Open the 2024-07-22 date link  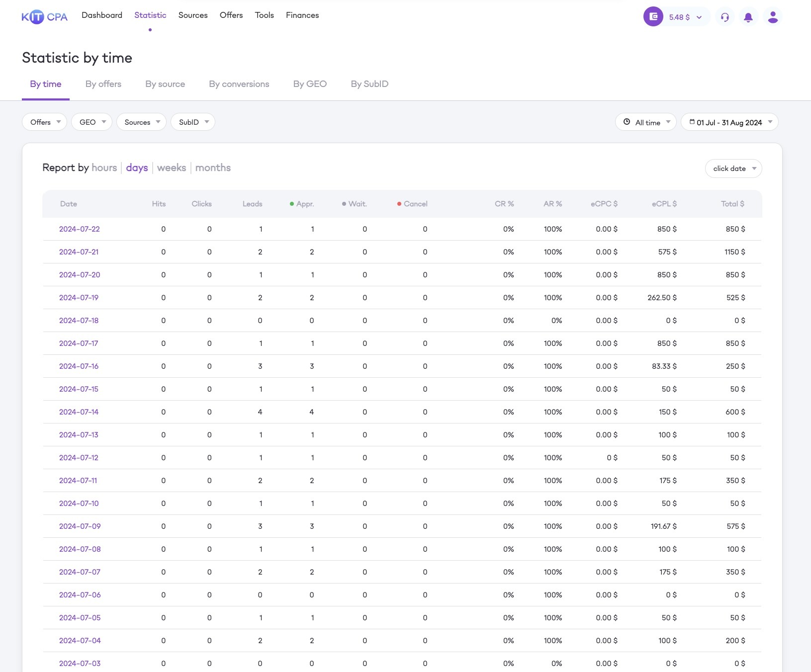(x=80, y=229)
